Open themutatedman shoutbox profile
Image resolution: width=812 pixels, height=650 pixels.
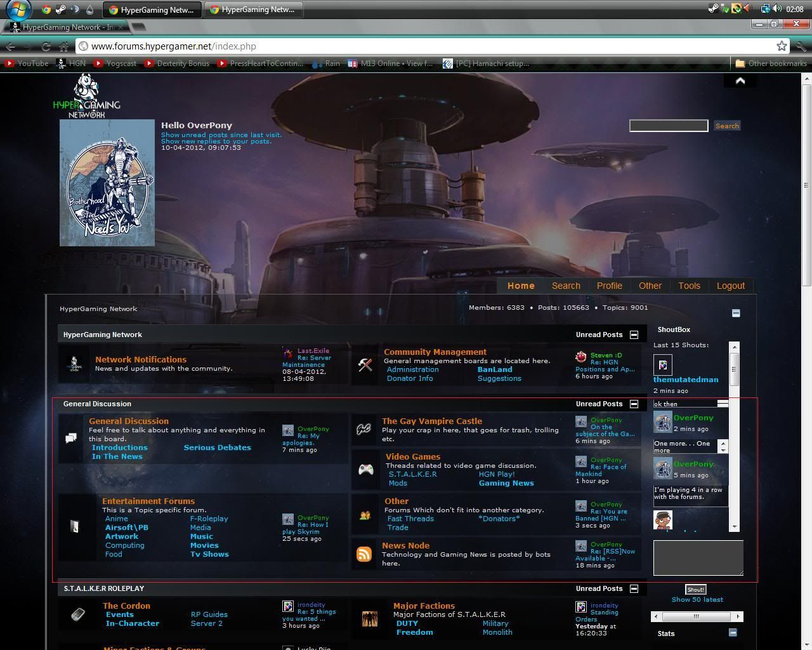point(686,380)
